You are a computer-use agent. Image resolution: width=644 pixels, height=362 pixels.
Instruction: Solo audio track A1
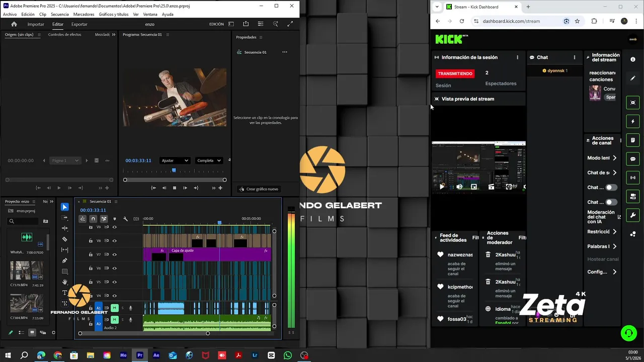[122, 308]
